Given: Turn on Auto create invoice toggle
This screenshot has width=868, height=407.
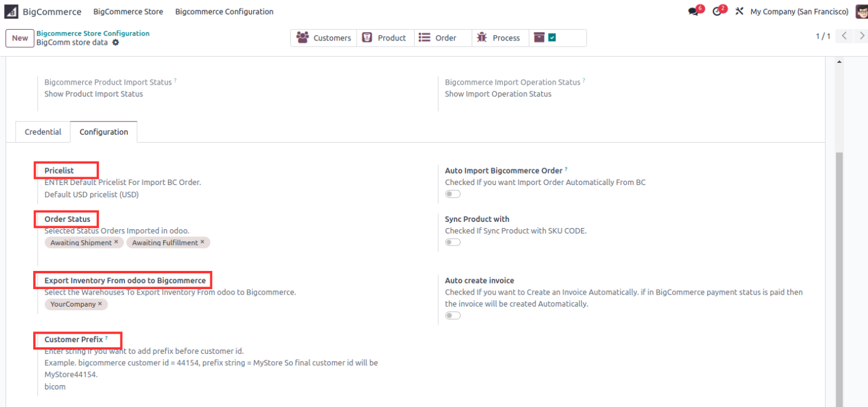Looking at the screenshot, I should (453, 316).
